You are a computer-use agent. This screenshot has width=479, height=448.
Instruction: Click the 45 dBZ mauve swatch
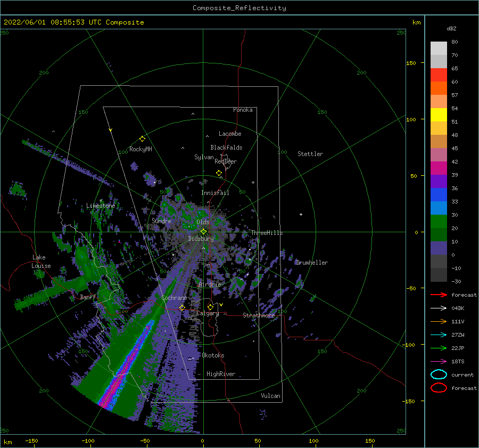pyautogui.click(x=439, y=154)
